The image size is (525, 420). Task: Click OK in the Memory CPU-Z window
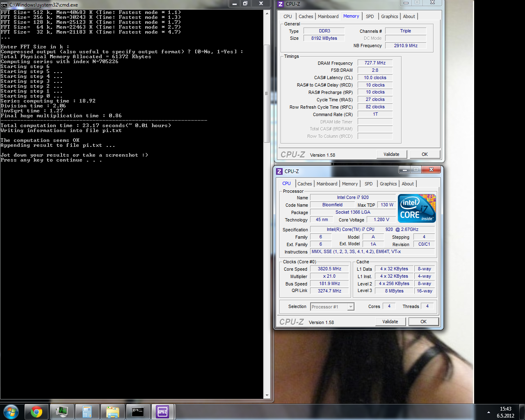[425, 154]
